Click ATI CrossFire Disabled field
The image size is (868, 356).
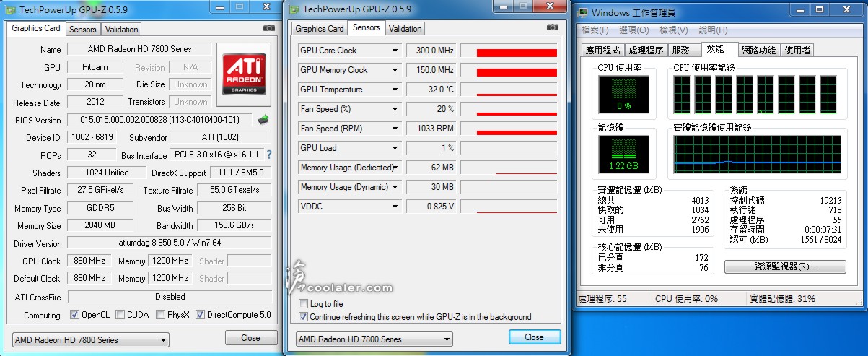click(x=169, y=297)
